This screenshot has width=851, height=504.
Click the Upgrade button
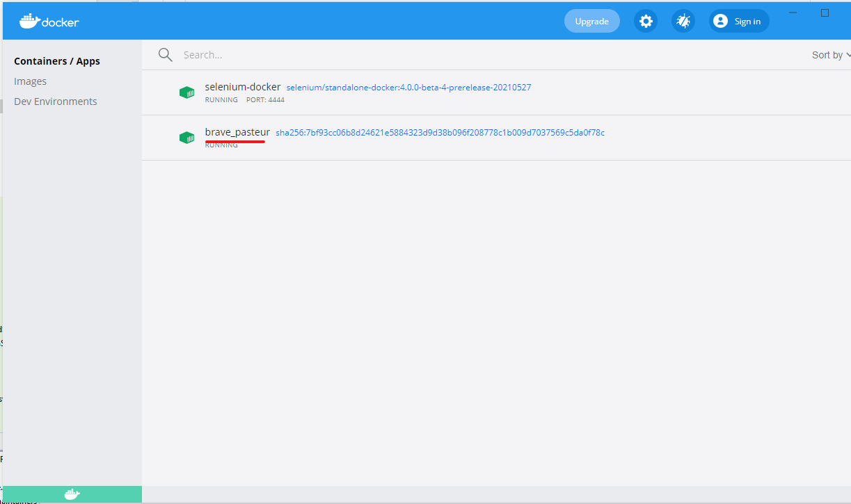point(592,22)
